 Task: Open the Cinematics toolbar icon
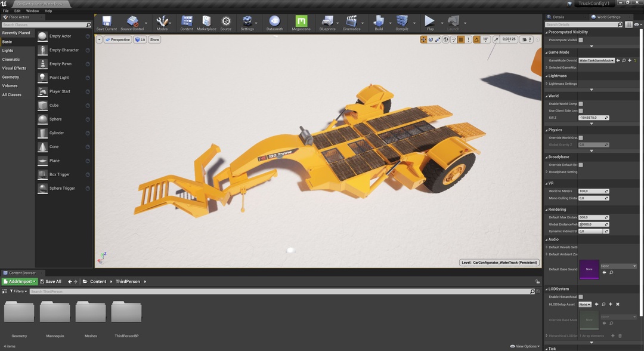click(352, 22)
